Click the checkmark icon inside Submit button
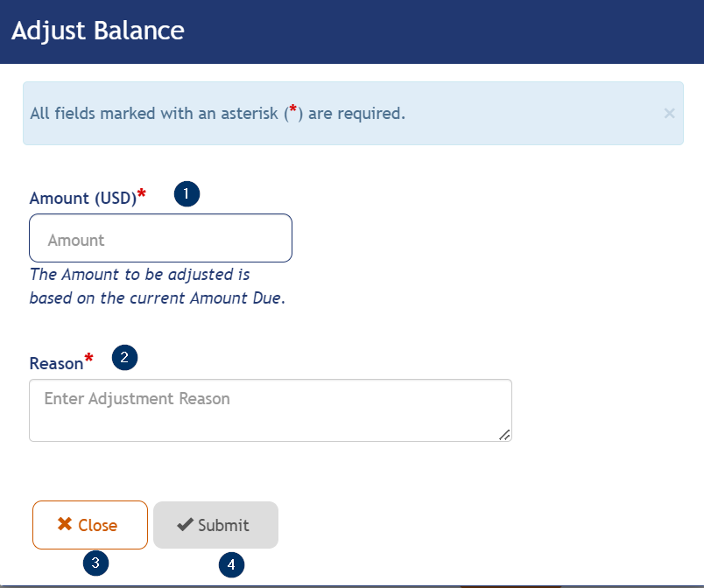This screenshot has width=704, height=588. click(x=185, y=525)
